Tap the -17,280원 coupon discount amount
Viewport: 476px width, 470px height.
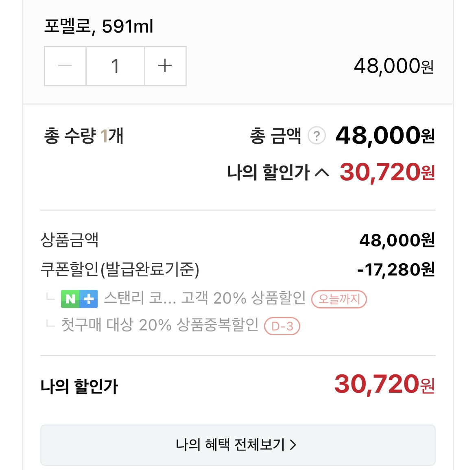pyautogui.click(x=396, y=269)
